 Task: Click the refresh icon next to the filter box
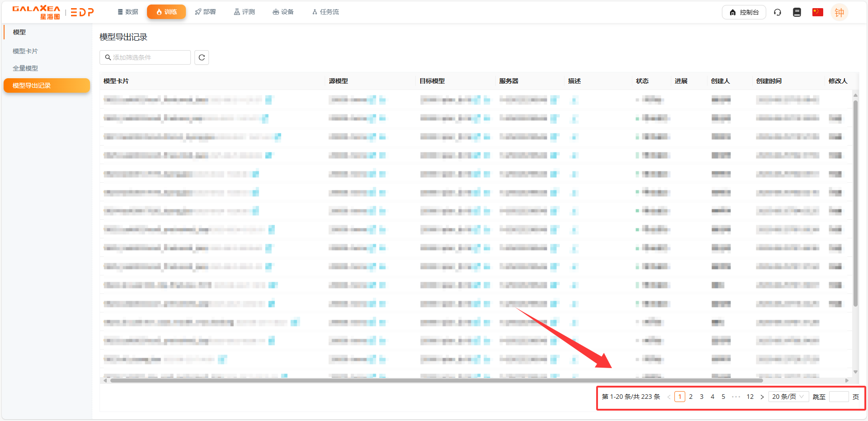pyautogui.click(x=202, y=57)
